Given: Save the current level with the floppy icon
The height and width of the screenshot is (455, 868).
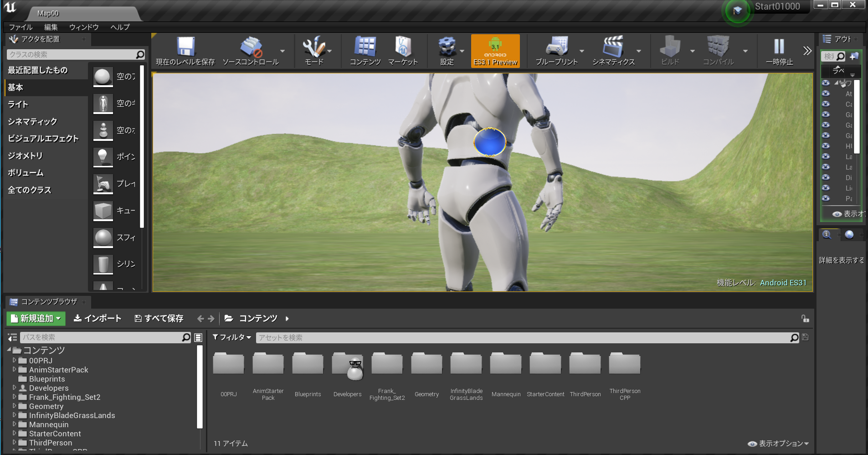Looking at the screenshot, I should [185, 47].
